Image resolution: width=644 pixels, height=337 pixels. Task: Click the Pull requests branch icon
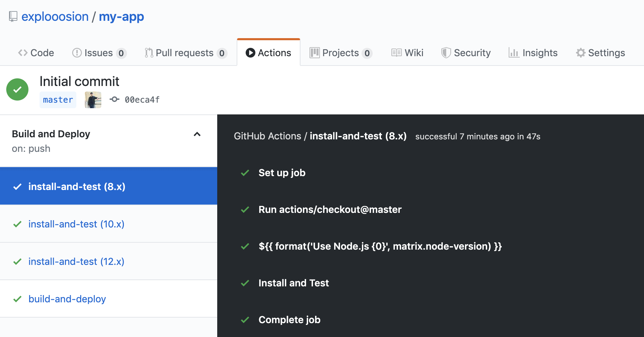149,53
